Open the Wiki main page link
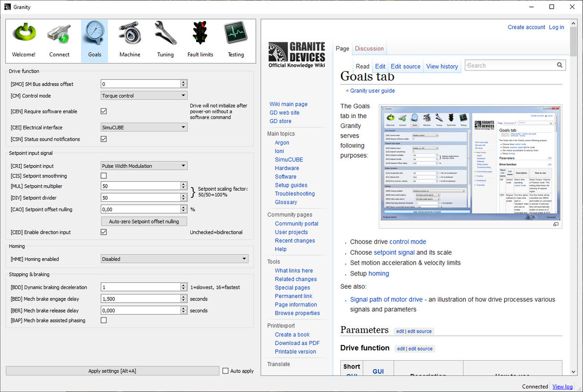 pos(288,104)
